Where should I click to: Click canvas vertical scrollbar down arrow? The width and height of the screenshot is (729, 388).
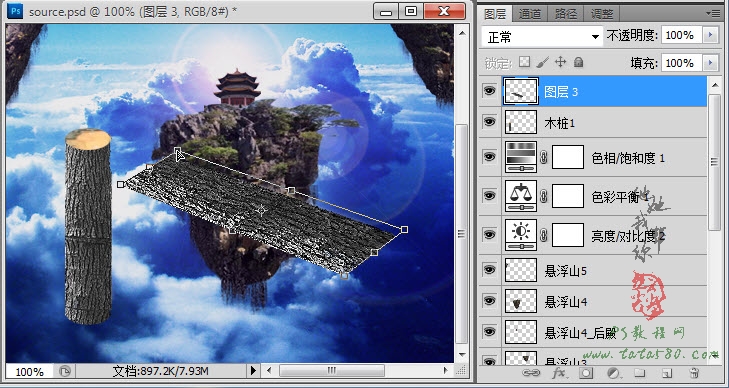(x=461, y=355)
